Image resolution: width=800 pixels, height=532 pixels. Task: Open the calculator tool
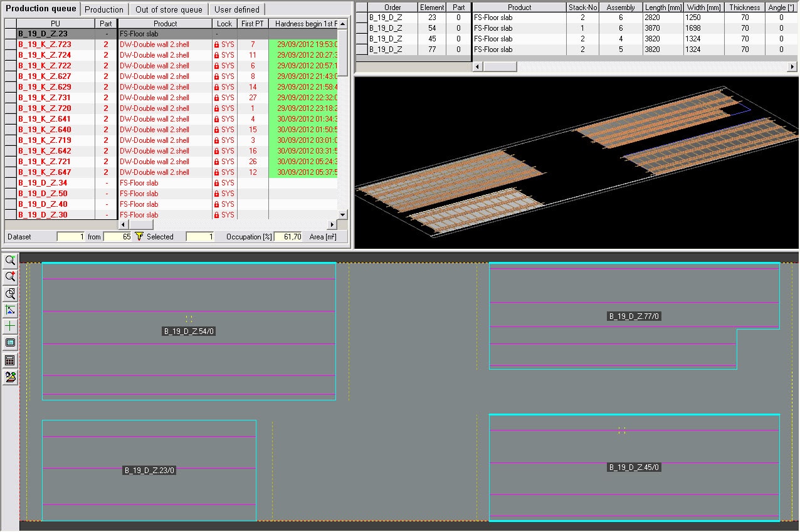click(10, 360)
